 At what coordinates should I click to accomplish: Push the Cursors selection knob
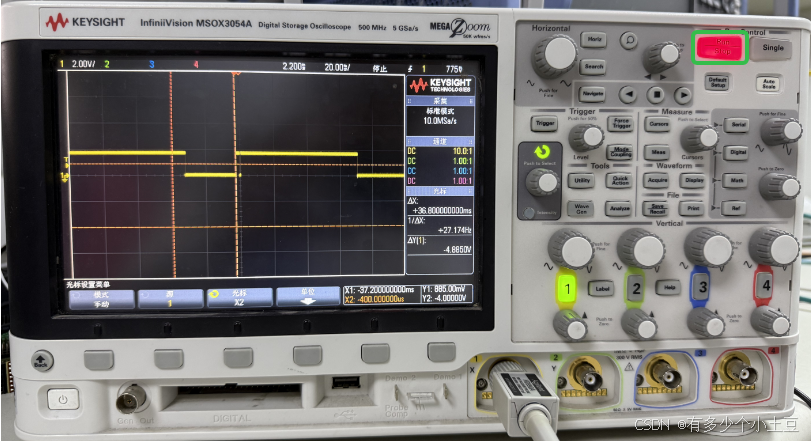699,138
